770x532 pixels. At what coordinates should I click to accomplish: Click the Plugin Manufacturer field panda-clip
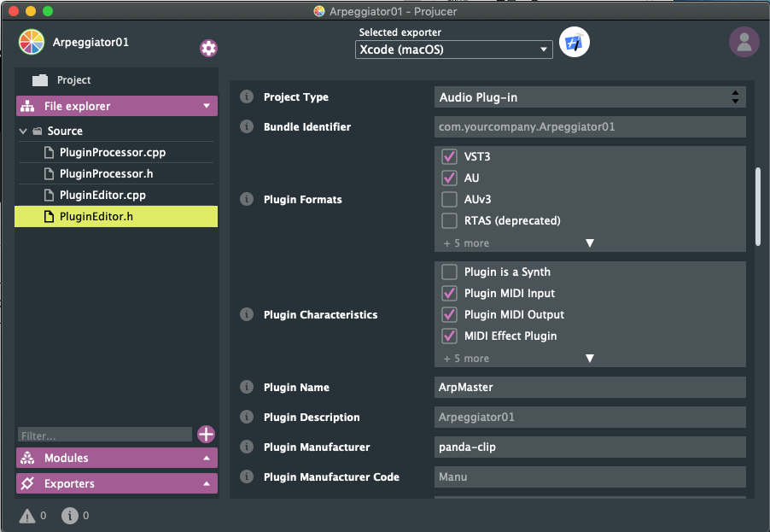pyautogui.click(x=590, y=447)
